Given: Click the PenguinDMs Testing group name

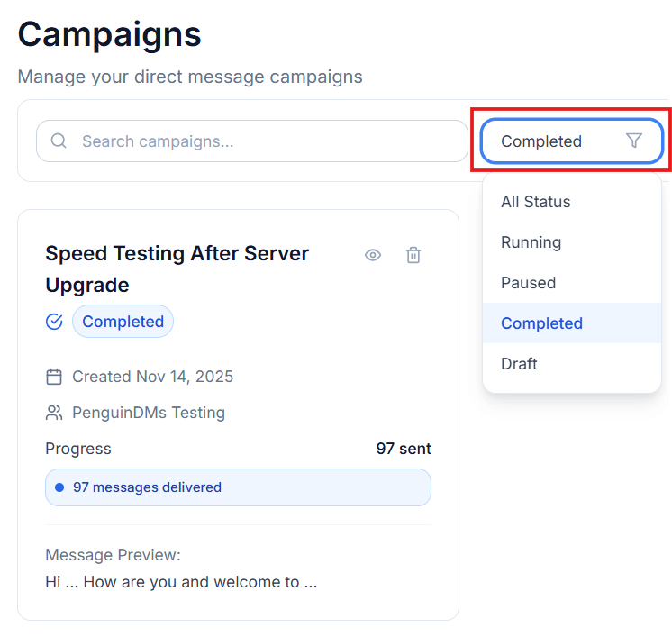Looking at the screenshot, I should [149, 414].
